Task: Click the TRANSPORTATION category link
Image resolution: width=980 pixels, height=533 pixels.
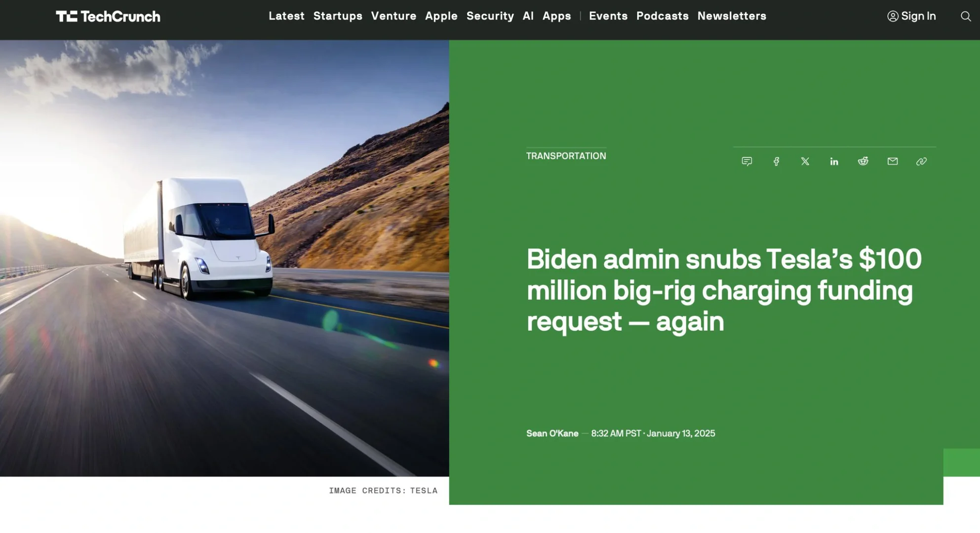Action: [566, 156]
